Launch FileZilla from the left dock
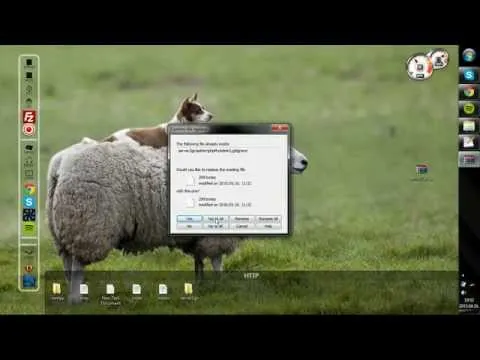The height and width of the screenshot is (360, 480). (29, 117)
